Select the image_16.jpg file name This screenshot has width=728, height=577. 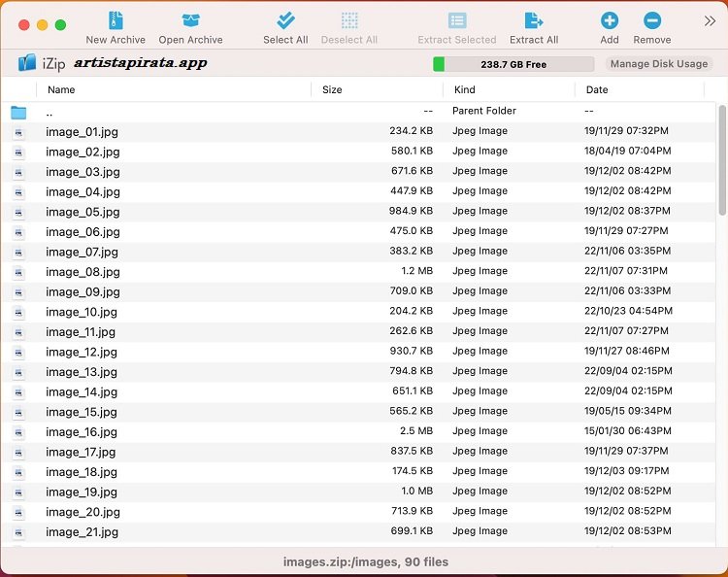point(82,432)
